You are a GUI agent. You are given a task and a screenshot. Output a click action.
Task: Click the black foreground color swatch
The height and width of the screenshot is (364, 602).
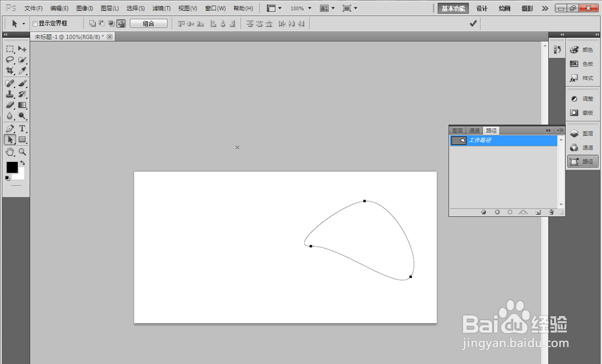[12, 167]
